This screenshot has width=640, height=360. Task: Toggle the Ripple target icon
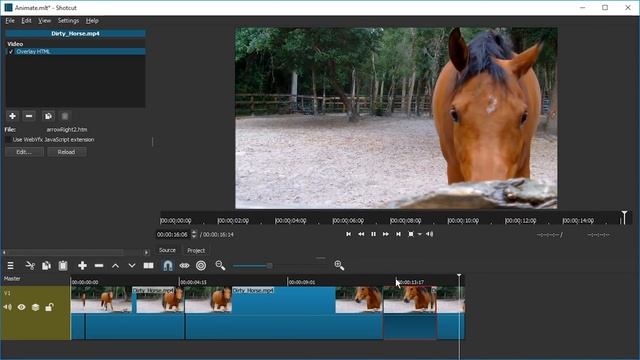click(x=201, y=266)
